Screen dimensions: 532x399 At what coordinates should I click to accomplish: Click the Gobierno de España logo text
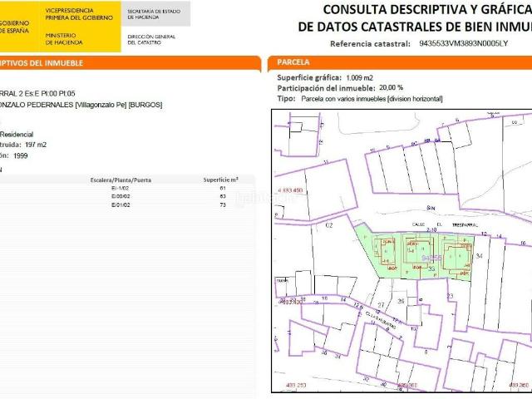(x=16, y=22)
